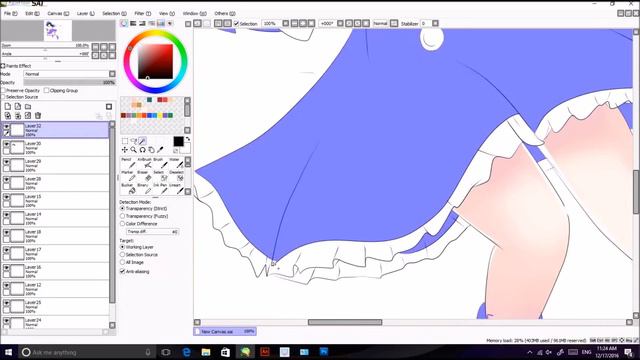Open the Stabilizer value dropdown

pos(436,24)
